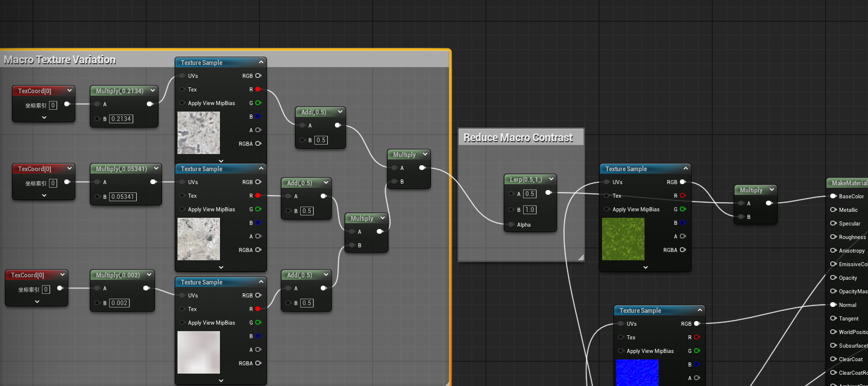This screenshot has width=868, height=386.
Task: Select the Macro Texture Variation comment title
Action: [60, 60]
